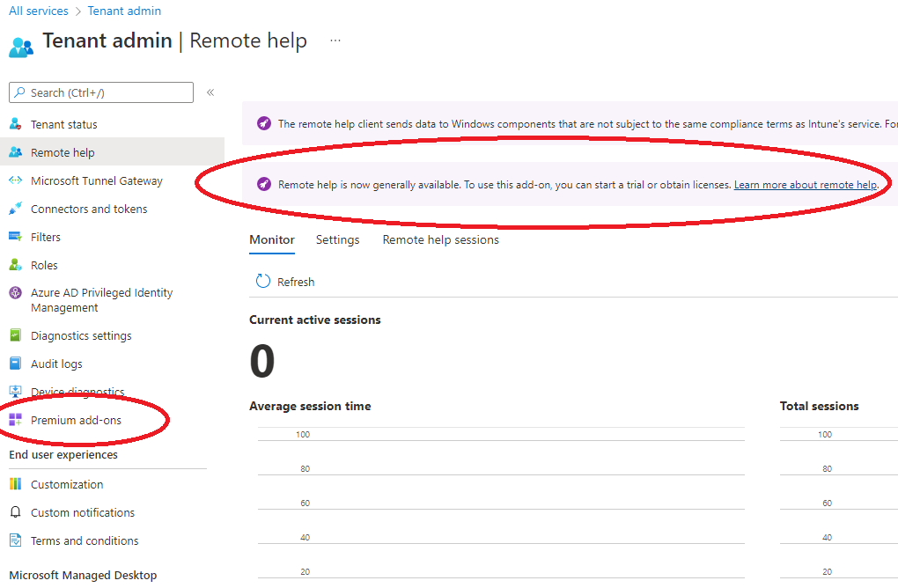Switch to the Monitor tab

tap(272, 240)
